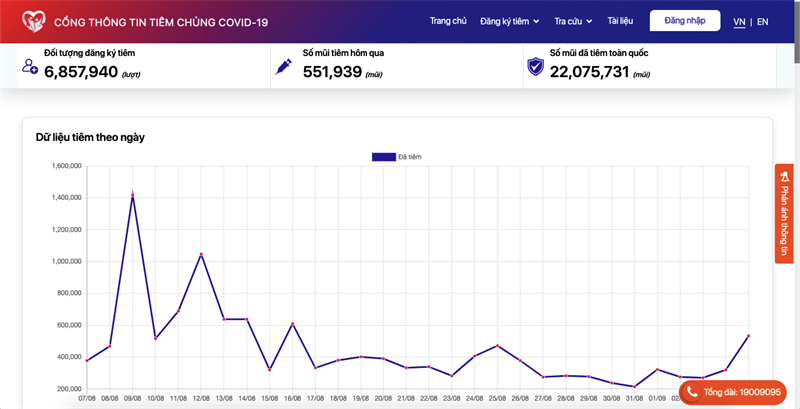Switch language to VN
Image resolution: width=800 pixels, height=409 pixels.
[739, 21]
